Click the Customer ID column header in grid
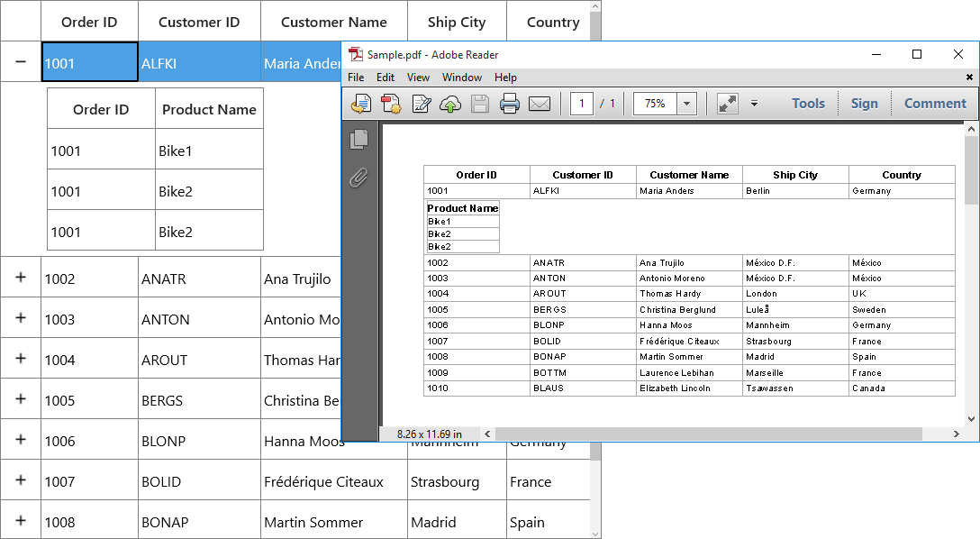 (x=199, y=22)
